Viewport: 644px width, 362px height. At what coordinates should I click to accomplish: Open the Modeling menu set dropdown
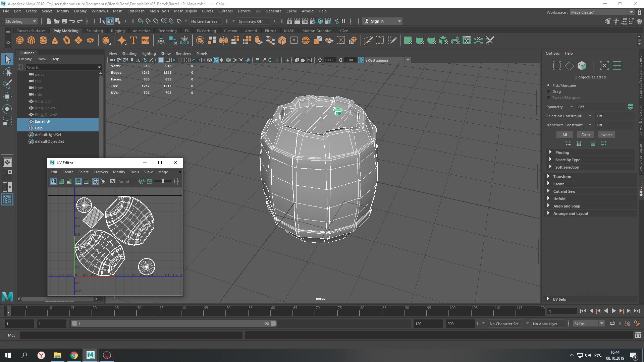[21, 21]
